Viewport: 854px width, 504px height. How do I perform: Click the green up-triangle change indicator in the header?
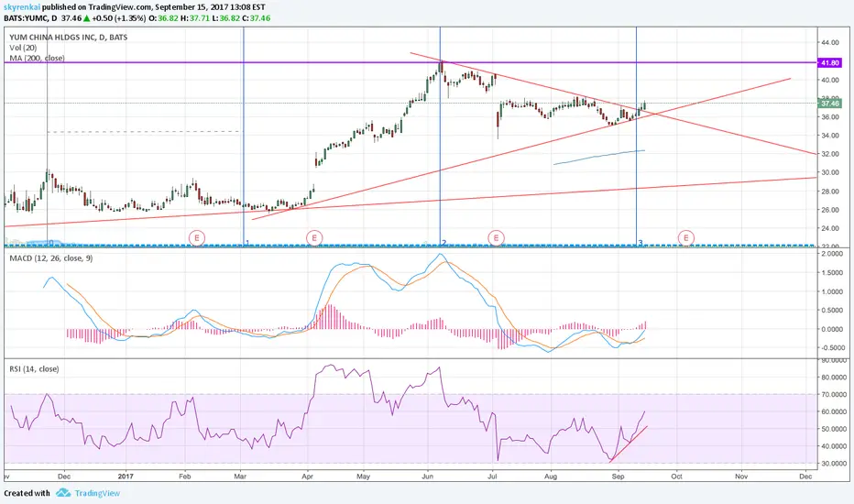pos(87,18)
